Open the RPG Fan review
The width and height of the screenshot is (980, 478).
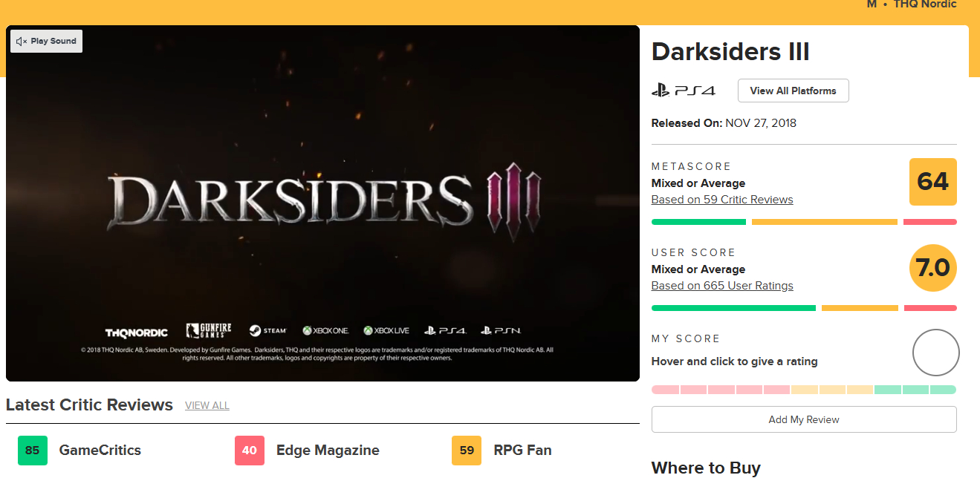tap(522, 451)
